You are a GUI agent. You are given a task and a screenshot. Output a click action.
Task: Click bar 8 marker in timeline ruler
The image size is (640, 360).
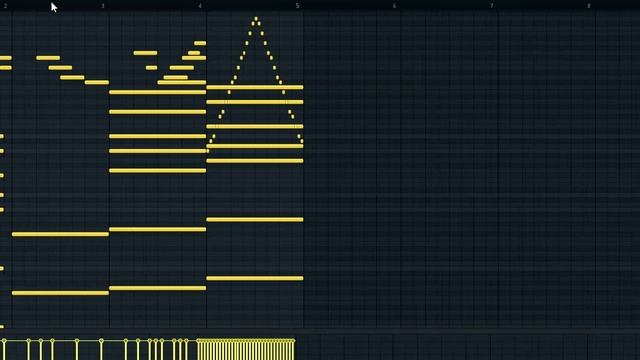tap(589, 6)
